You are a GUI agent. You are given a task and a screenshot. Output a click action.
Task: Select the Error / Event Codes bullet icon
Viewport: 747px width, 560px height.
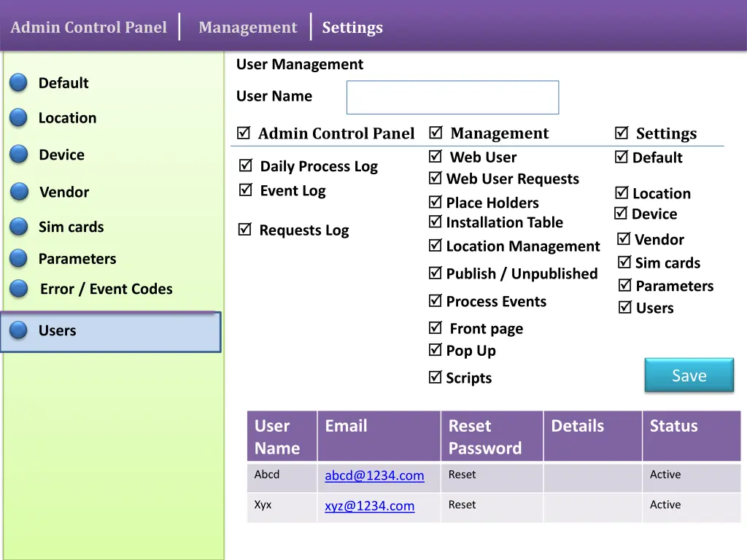(x=19, y=289)
